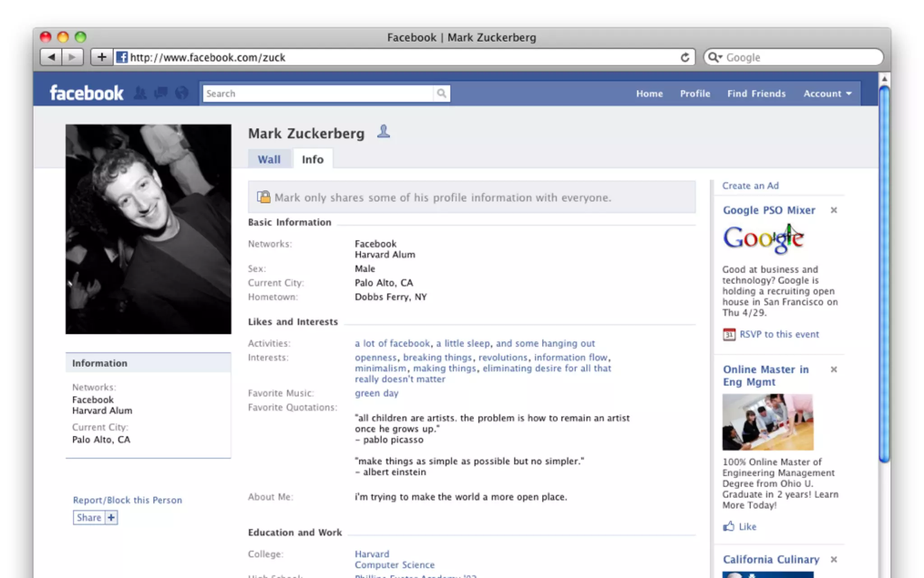924x578 pixels.
Task: Click the facebook logo
Action: 86,93
